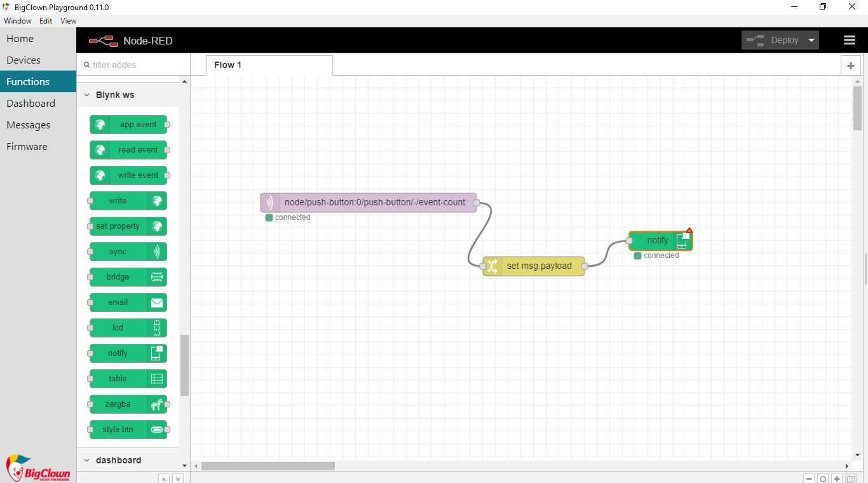This screenshot has height=483, width=868.
Task: Zoom out the canvas with minus button
Action: pos(809,479)
